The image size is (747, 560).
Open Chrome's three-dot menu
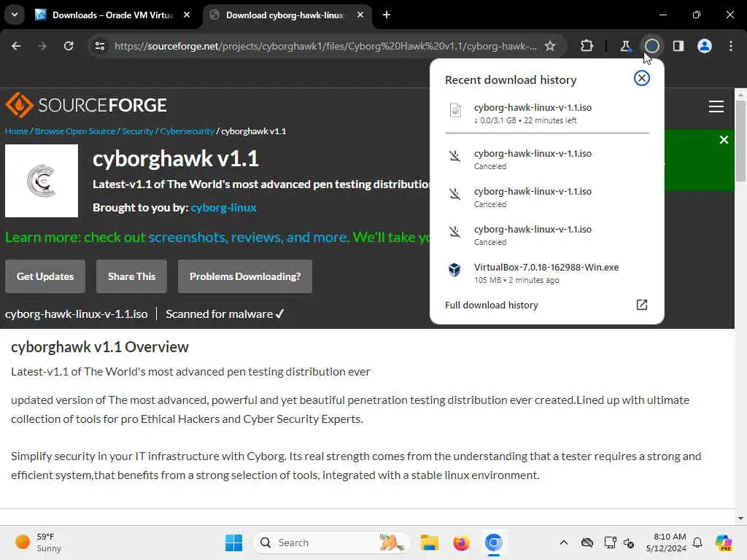(731, 46)
